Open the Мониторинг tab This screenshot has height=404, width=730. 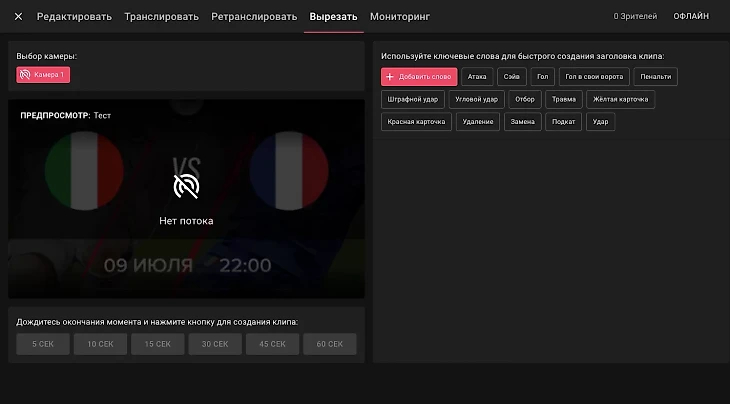coord(399,17)
